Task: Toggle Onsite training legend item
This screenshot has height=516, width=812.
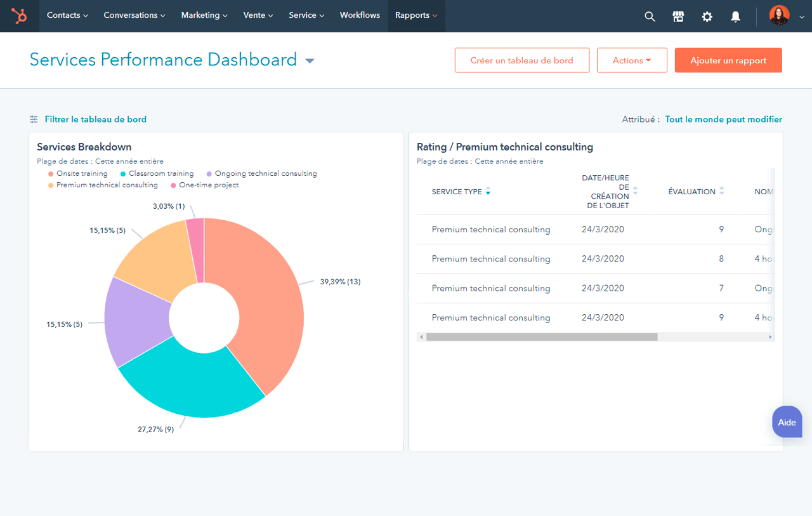Action: (82, 173)
